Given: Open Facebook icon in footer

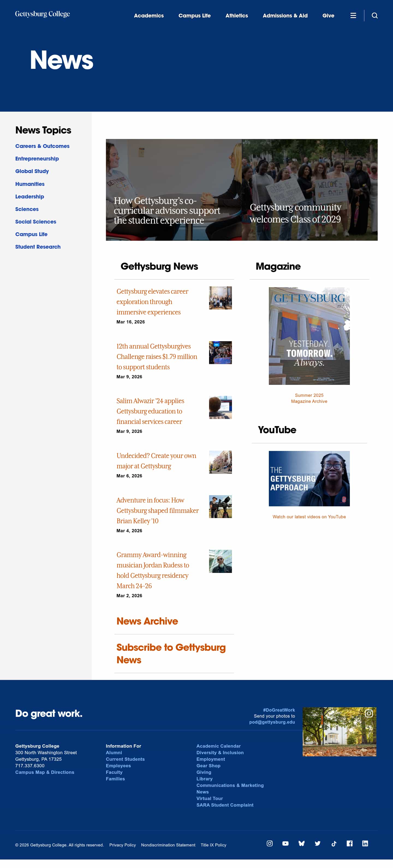Looking at the screenshot, I should (x=350, y=843).
